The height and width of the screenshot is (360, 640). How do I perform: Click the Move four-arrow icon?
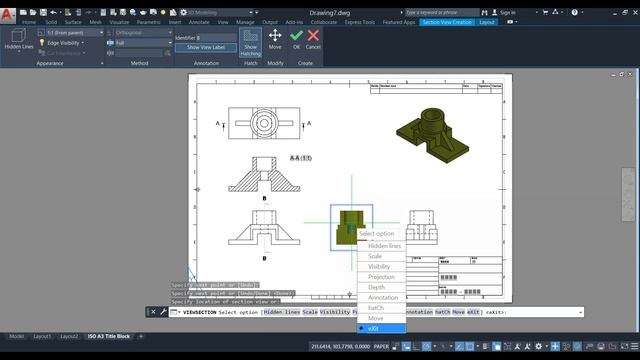pyautogui.click(x=275, y=36)
